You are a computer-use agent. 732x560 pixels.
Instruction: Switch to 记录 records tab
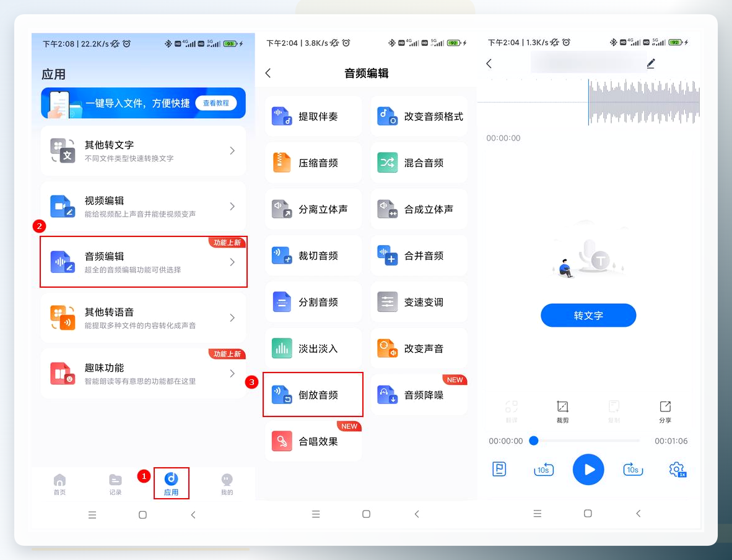[115, 484]
